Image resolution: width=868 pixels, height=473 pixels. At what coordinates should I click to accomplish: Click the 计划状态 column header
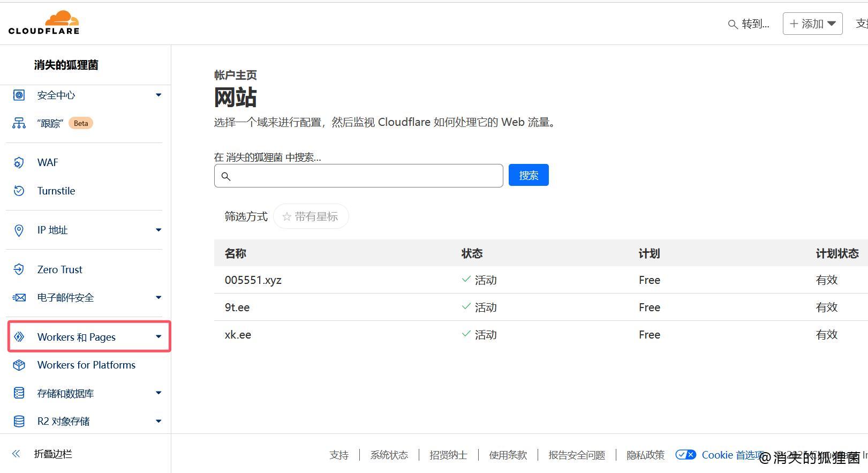(x=837, y=253)
